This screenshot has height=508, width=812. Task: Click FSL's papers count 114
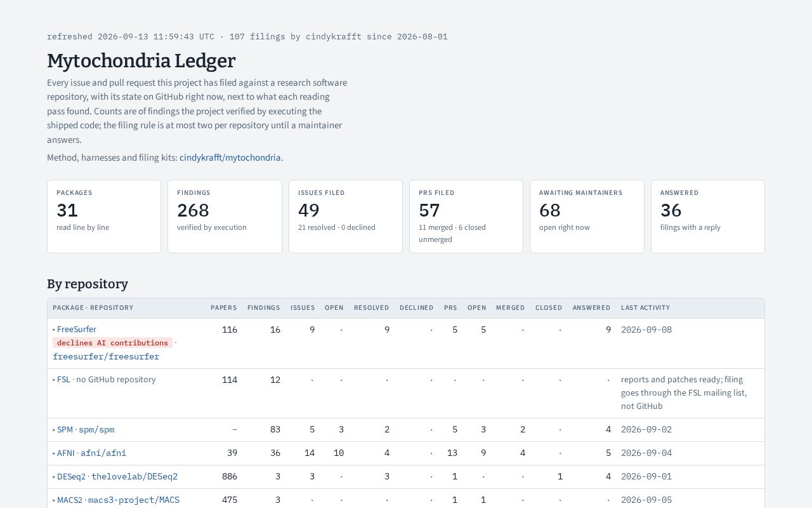click(x=230, y=380)
